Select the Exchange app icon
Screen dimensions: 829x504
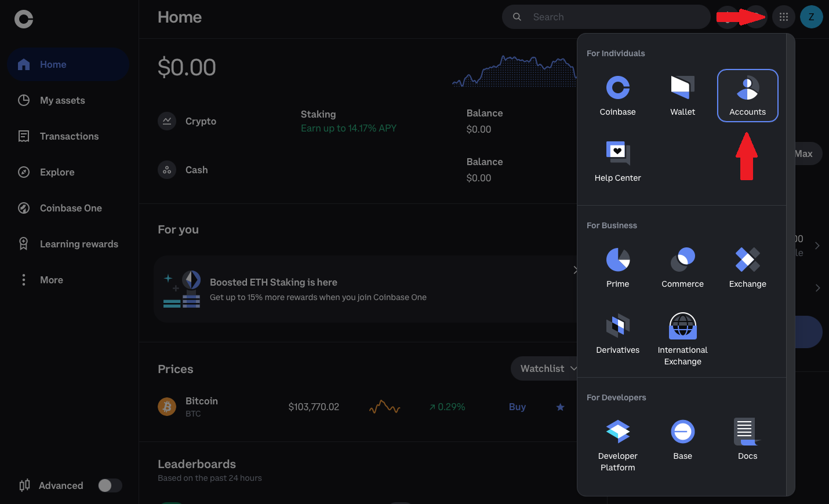tap(747, 268)
